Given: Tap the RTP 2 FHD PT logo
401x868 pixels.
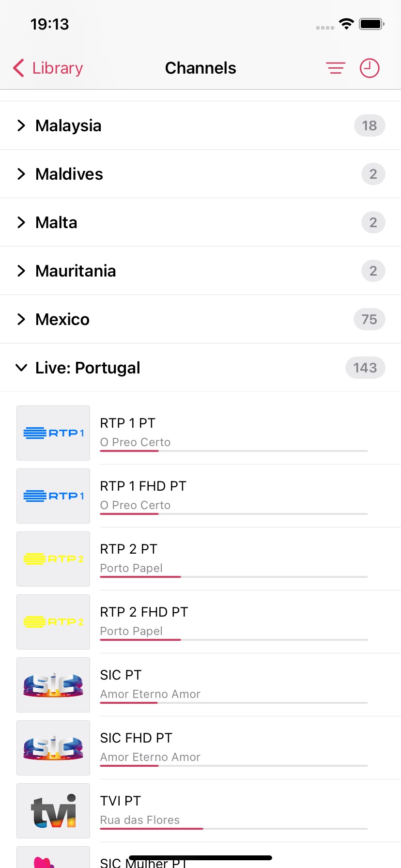Looking at the screenshot, I should (x=53, y=622).
